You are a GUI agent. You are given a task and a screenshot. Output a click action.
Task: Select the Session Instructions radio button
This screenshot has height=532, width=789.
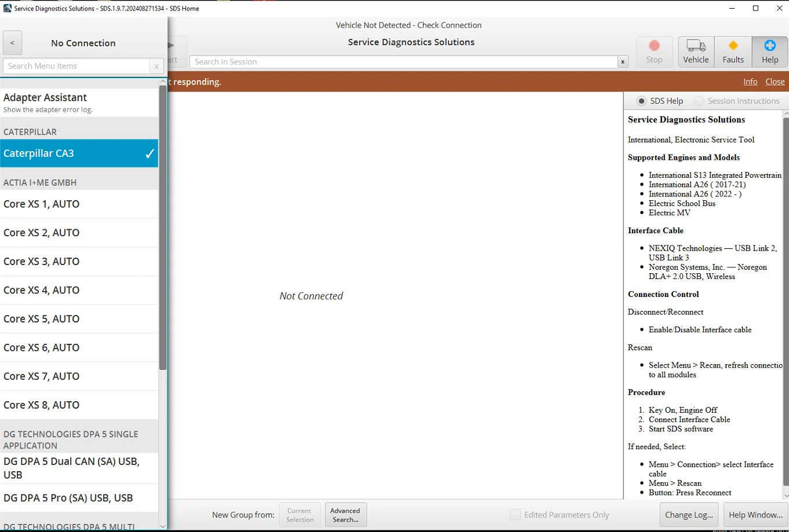699,101
